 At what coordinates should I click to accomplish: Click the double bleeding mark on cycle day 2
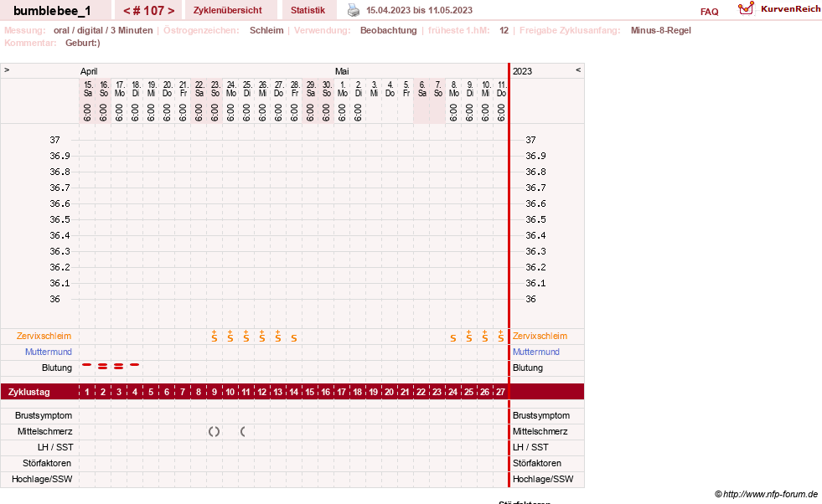103,367
